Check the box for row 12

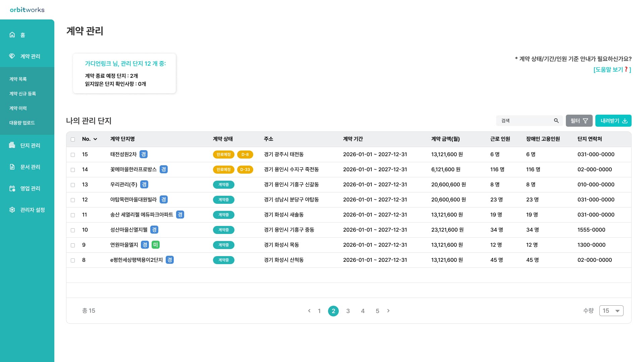point(73,200)
